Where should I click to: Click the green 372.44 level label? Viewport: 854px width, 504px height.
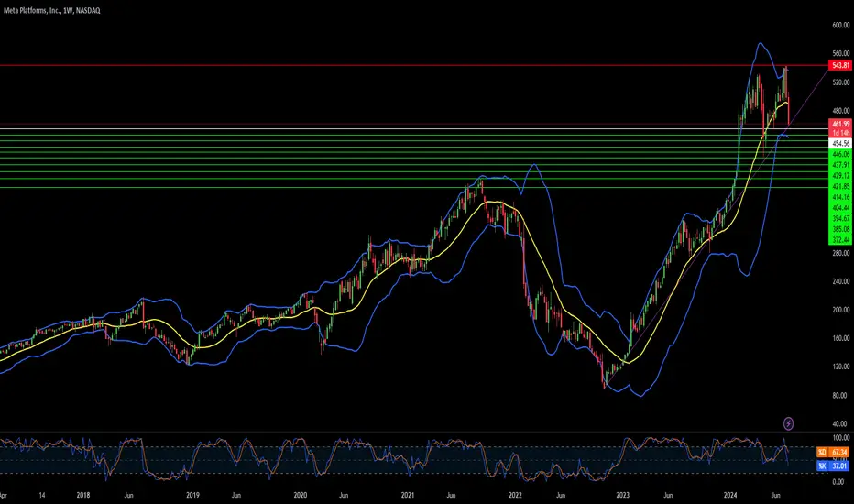(840, 240)
